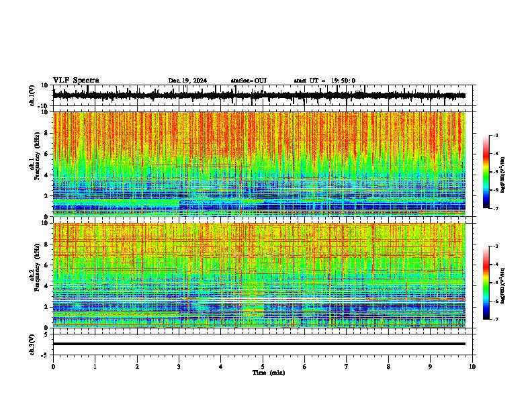Image resolution: width=532 pixels, height=411 pixels.
Task: Click the "-7" label on ch.1 colorbar
Action: [495, 208]
